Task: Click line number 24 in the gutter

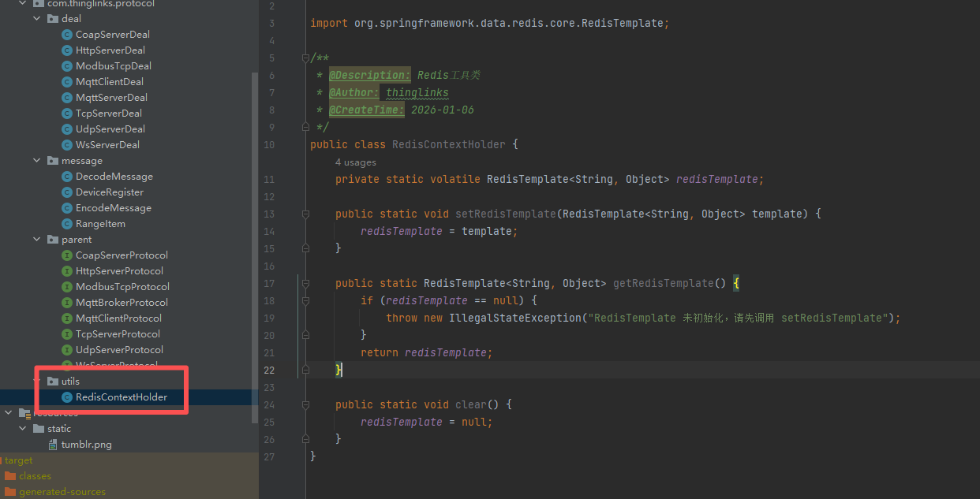Action: point(270,405)
